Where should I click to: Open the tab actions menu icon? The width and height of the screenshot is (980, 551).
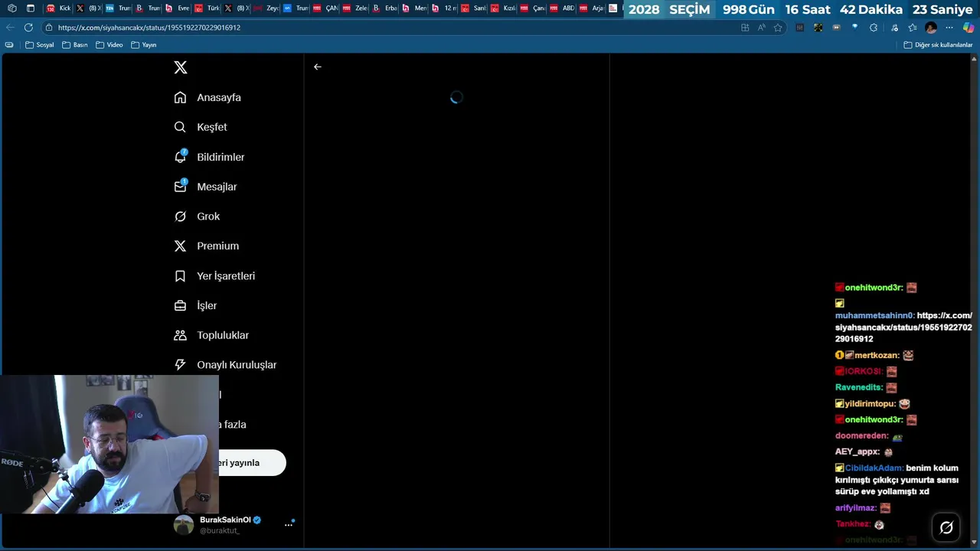coord(31,8)
